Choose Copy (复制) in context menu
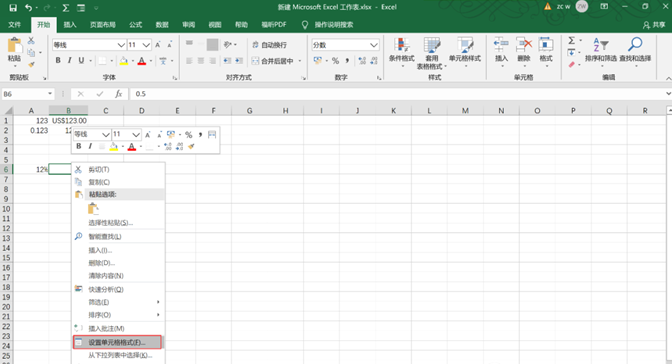 (118, 182)
